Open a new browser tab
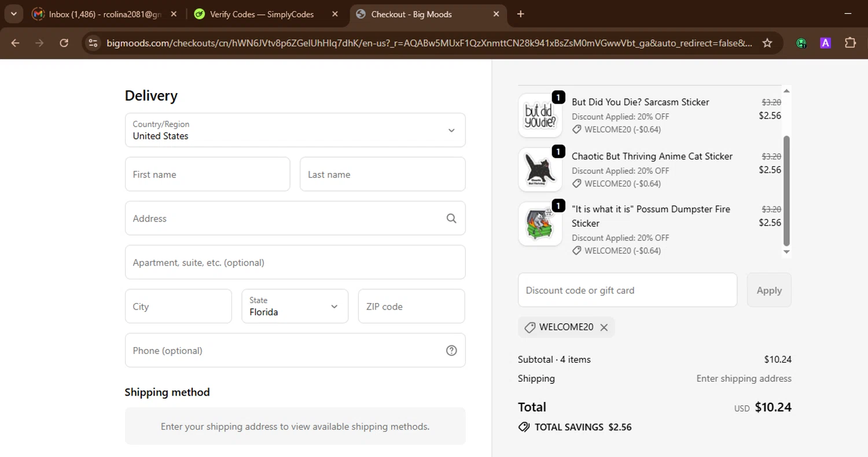Screen dimensions: 868x457 pyautogui.click(x=521, y=14)
